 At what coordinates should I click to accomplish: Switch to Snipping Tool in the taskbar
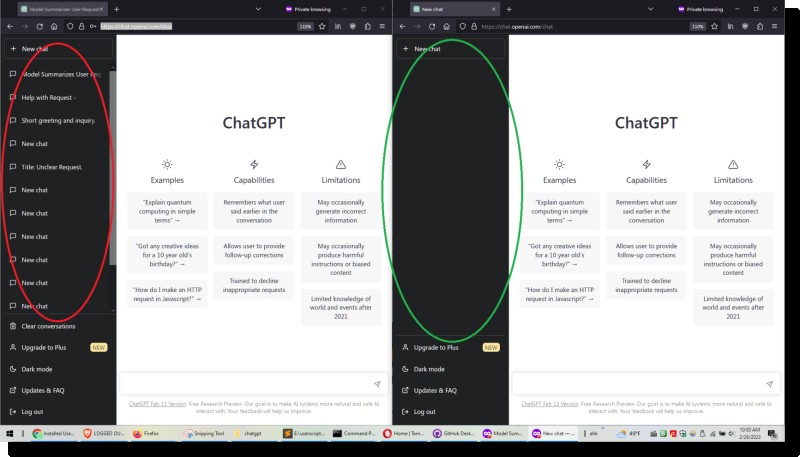coord(205,434)
